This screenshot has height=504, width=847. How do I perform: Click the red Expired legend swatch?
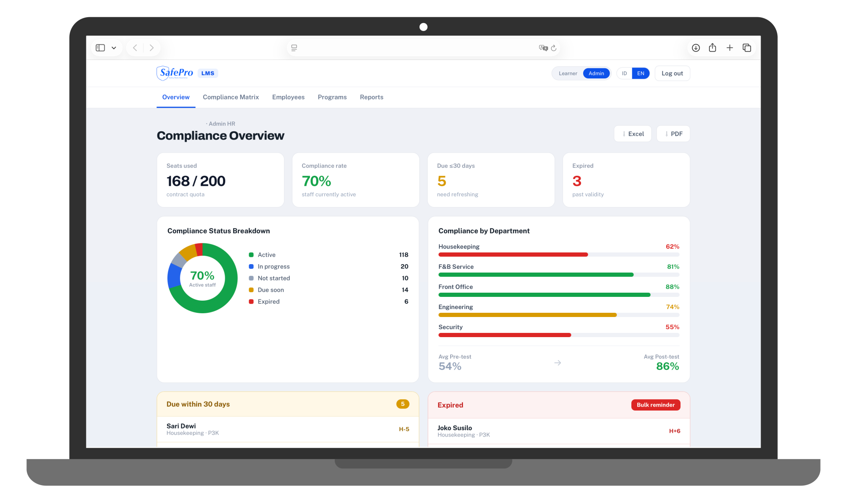tap(251, 301)
